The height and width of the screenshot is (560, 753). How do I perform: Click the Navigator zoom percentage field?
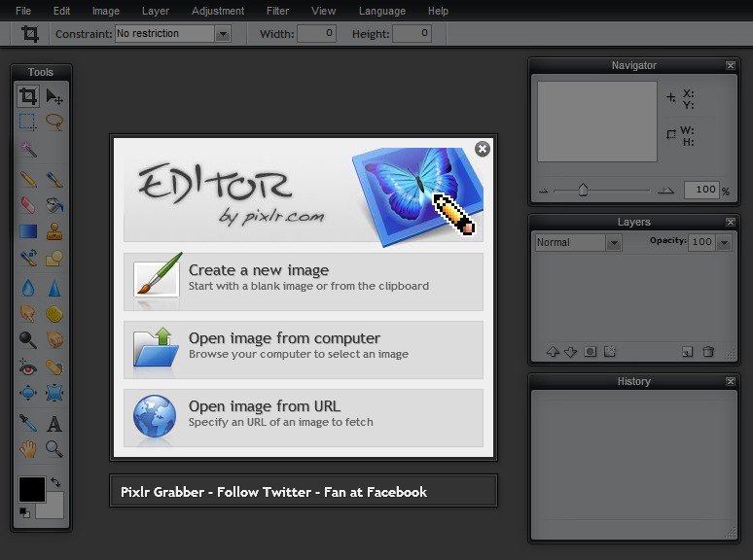pyautogui.click(x=701, y=190)
